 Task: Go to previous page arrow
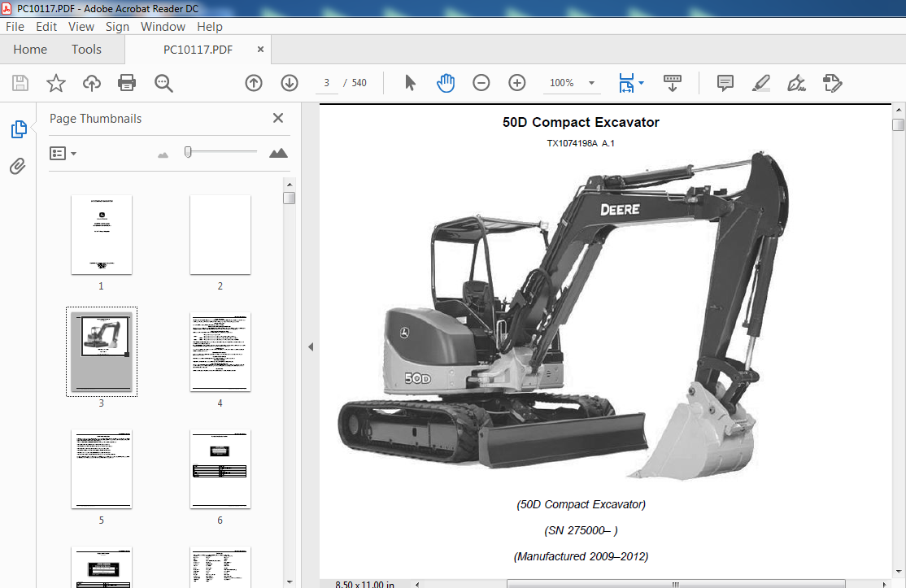coord(254,83)
